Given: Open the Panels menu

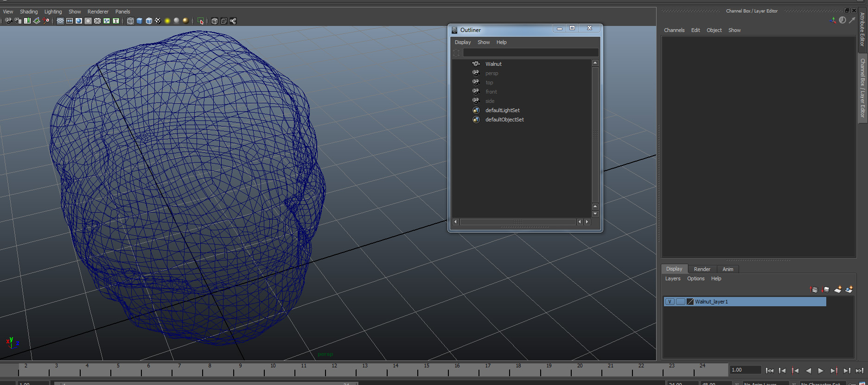Looking at the screenshot, I should [122, 12].
